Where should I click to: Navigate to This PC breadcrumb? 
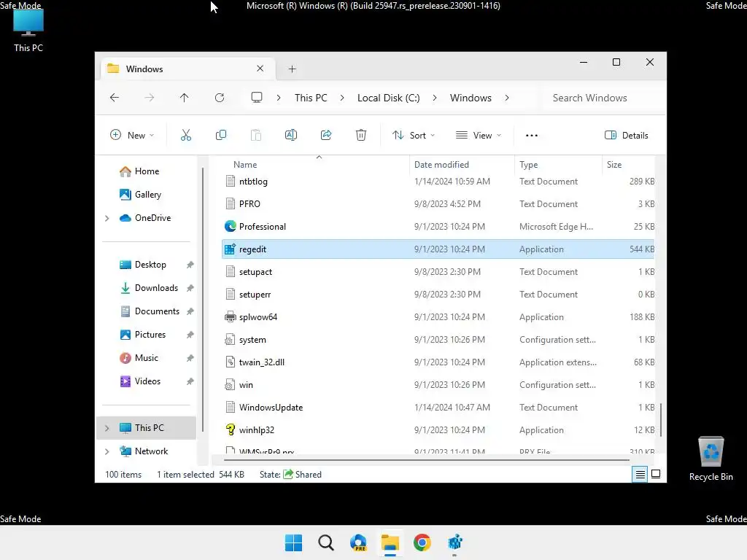click(311, 98)
